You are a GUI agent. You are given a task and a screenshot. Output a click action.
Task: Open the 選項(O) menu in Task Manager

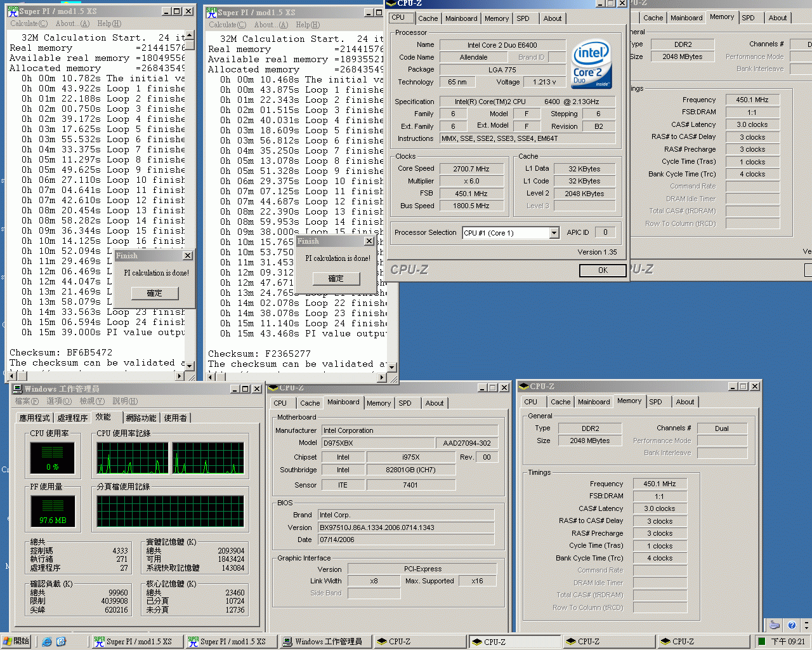pos(59,401)
